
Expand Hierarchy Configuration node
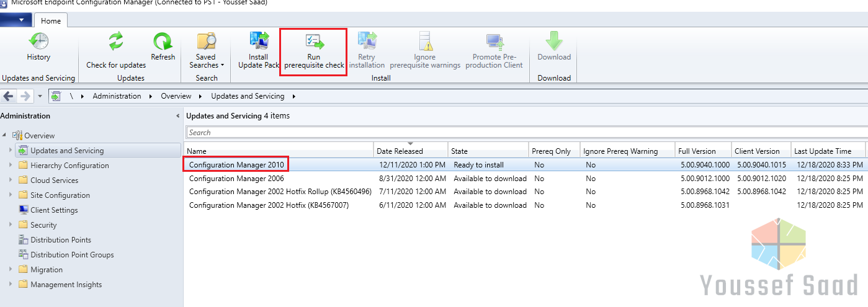(10, 165)
